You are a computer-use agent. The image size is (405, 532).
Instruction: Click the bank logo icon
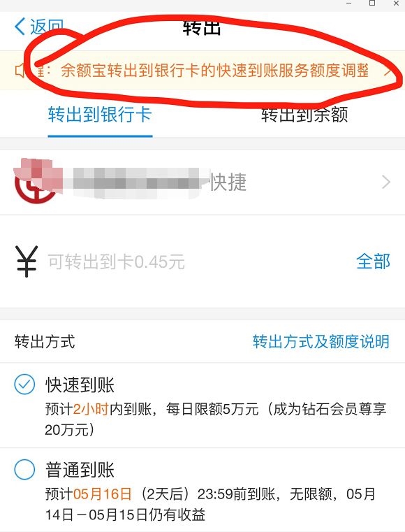coord(35,182)
